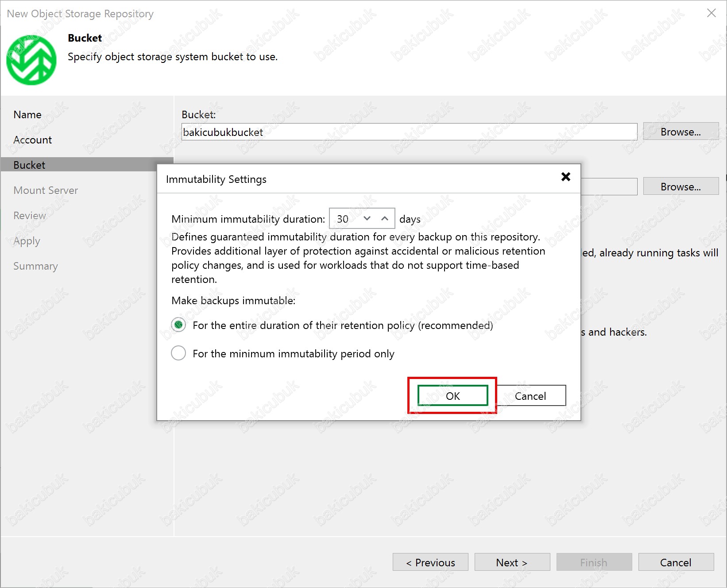
Task: Click the green Wasabi logo icon
Action: (31, 60)
